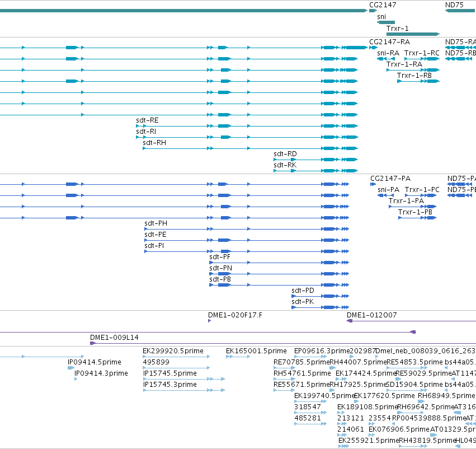Select the sdt-RI transcript label
This screenshot has height=449, width=476.
(x=146, y=132)
